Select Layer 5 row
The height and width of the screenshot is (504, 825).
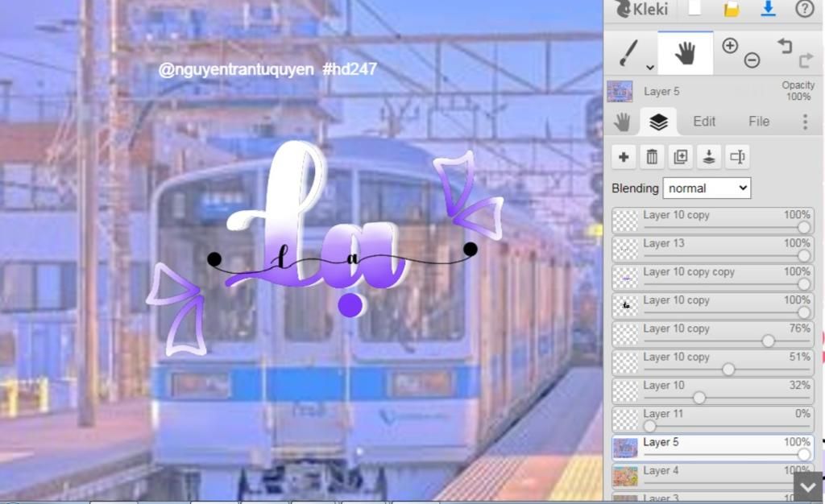click(x=713, y=448)
